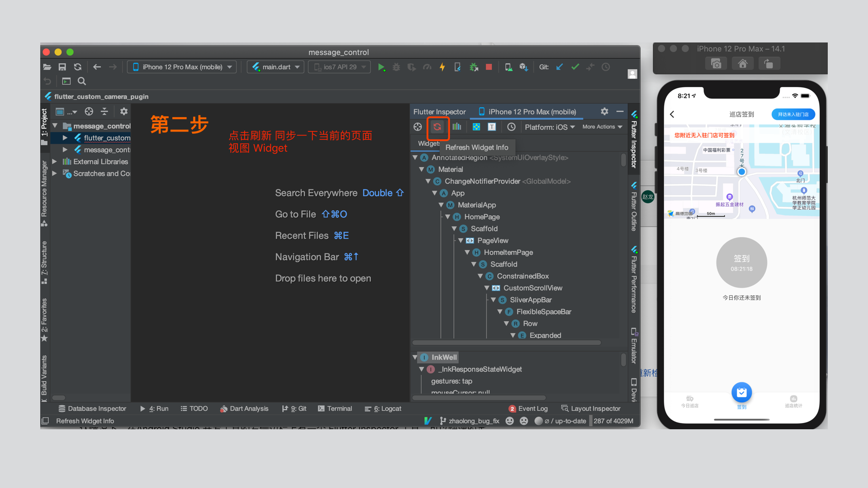Open the Platform: iOS dropdown
Image resolution: width=868 pixels, height=488 pixels.
[550, 127]
